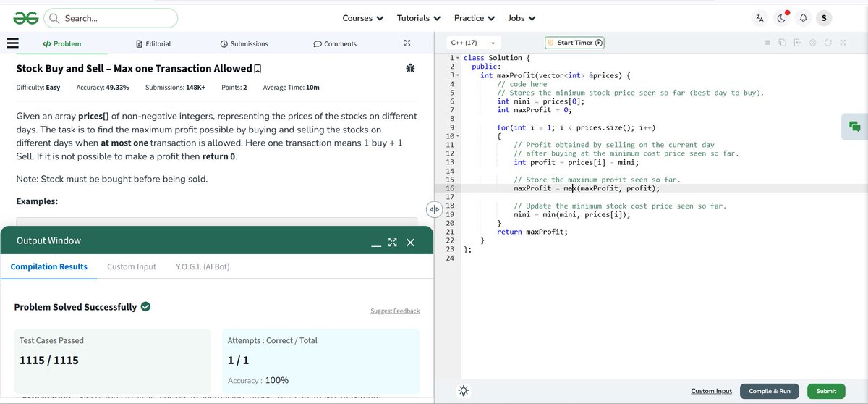The height and width of the screenshot is (404, 868).
Task: Open the notifications bell icon
Action: tap(803, 18)
